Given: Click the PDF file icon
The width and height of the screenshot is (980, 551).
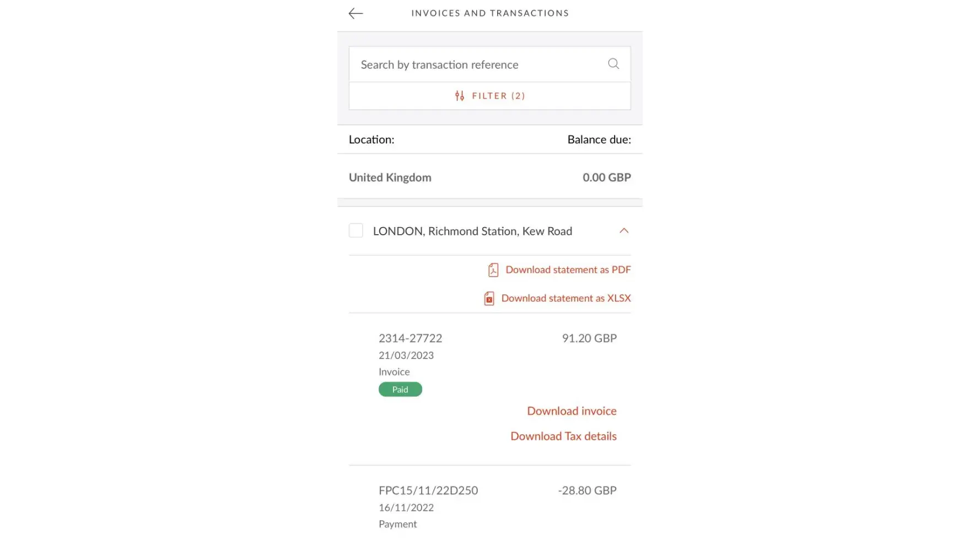Looking at the screenshot, I should tap(493, 270).
